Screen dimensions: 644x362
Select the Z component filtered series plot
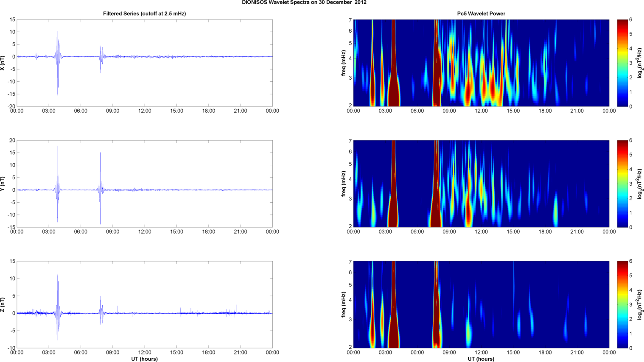[x=144, y=304]
